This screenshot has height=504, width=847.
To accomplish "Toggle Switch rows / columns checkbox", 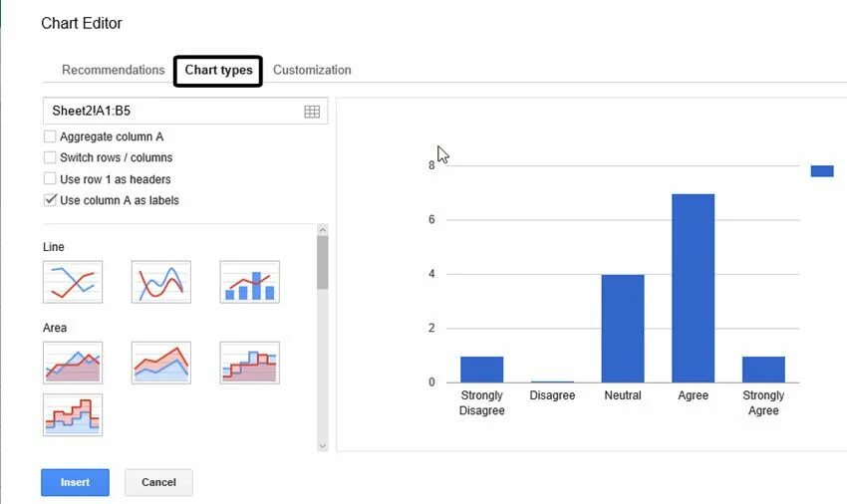I will [50, 157].
